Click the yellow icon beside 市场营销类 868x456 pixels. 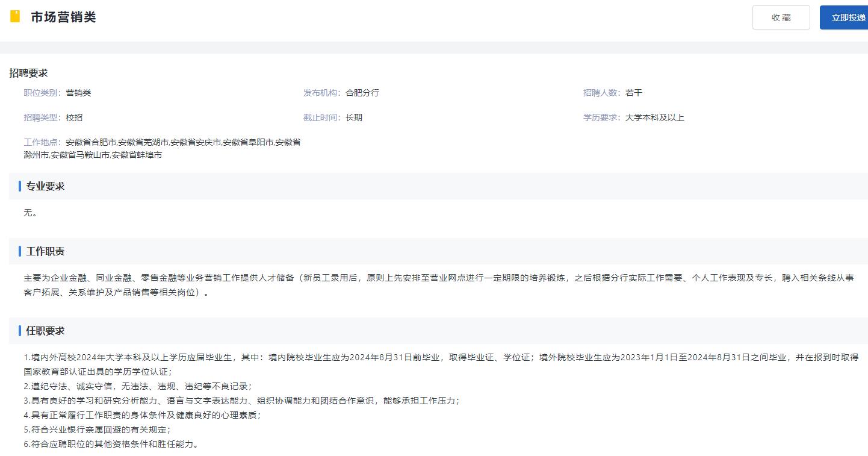(x=15, y=17)
